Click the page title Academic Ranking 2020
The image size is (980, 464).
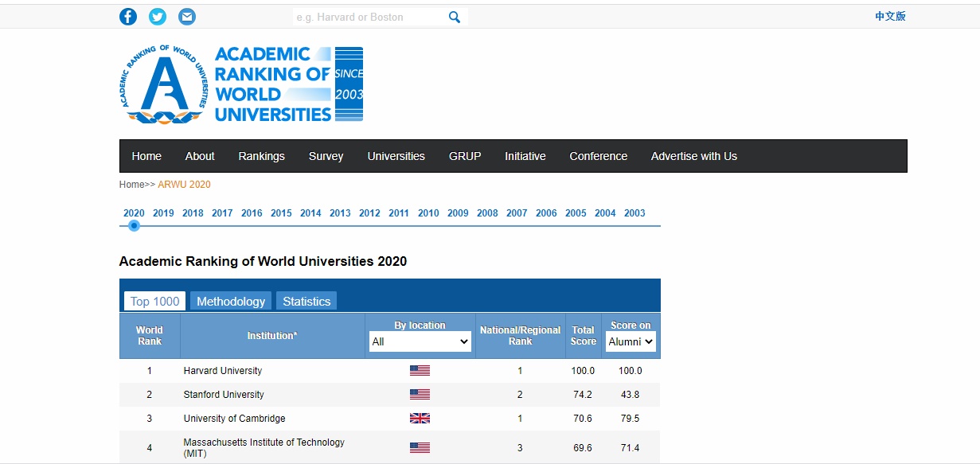tap(263, 261)
